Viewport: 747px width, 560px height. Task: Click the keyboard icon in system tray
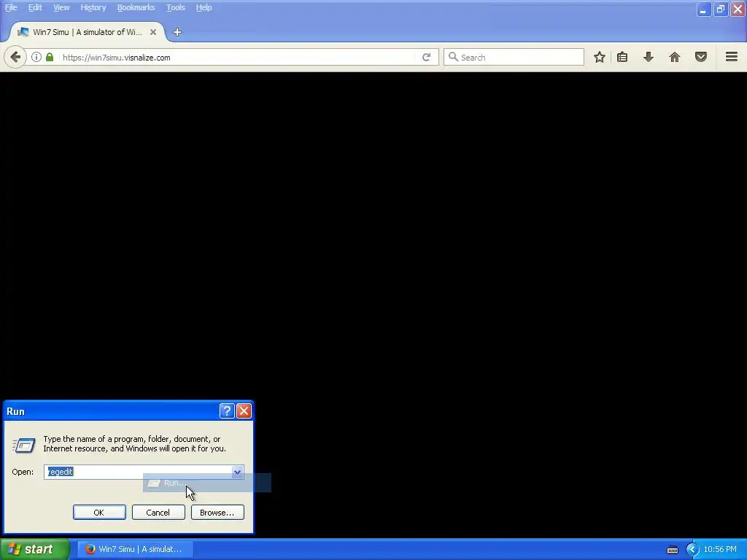pyautogui.click(x=672, y=550)
